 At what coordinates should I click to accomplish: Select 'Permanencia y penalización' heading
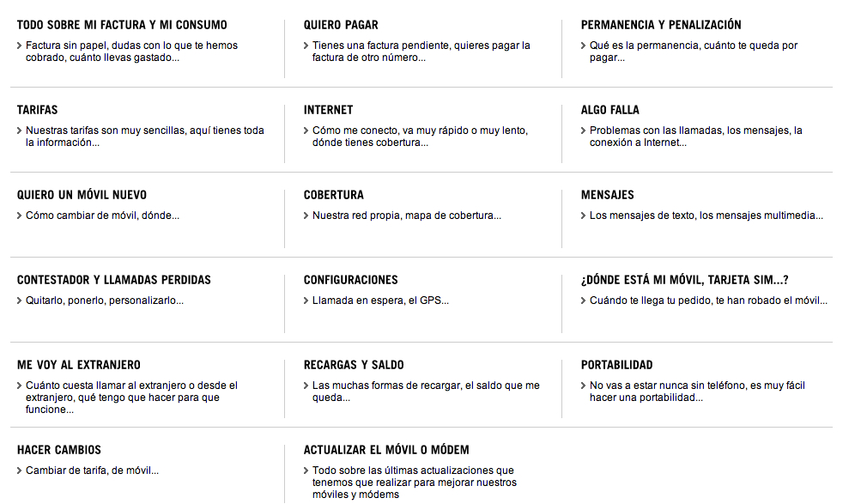click(x=661, y=25)
